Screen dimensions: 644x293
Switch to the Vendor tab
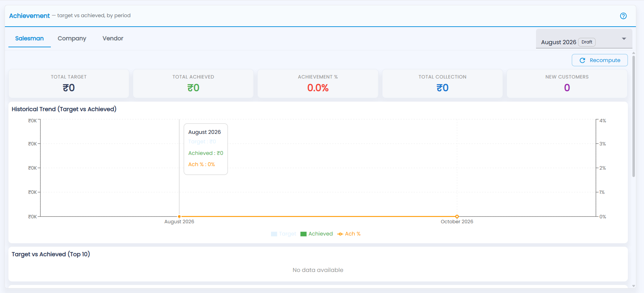[113, 39]
